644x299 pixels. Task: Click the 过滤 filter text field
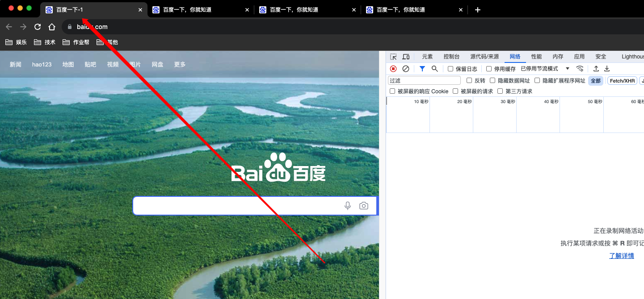424,80
